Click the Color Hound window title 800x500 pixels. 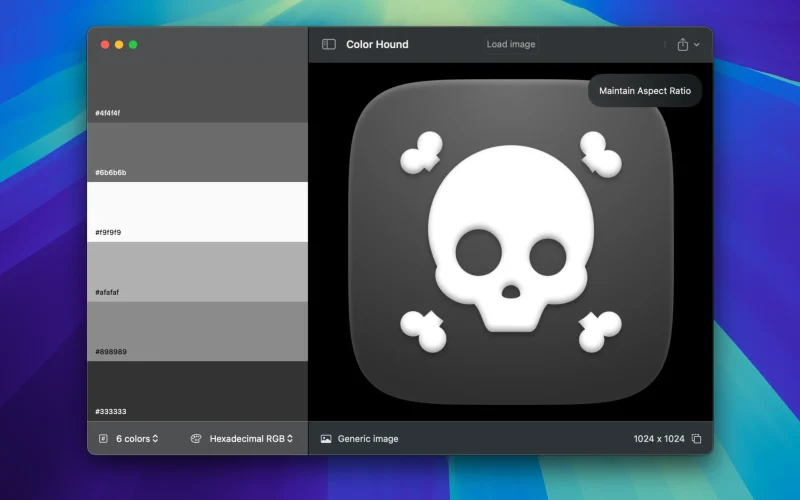[377, 44]
